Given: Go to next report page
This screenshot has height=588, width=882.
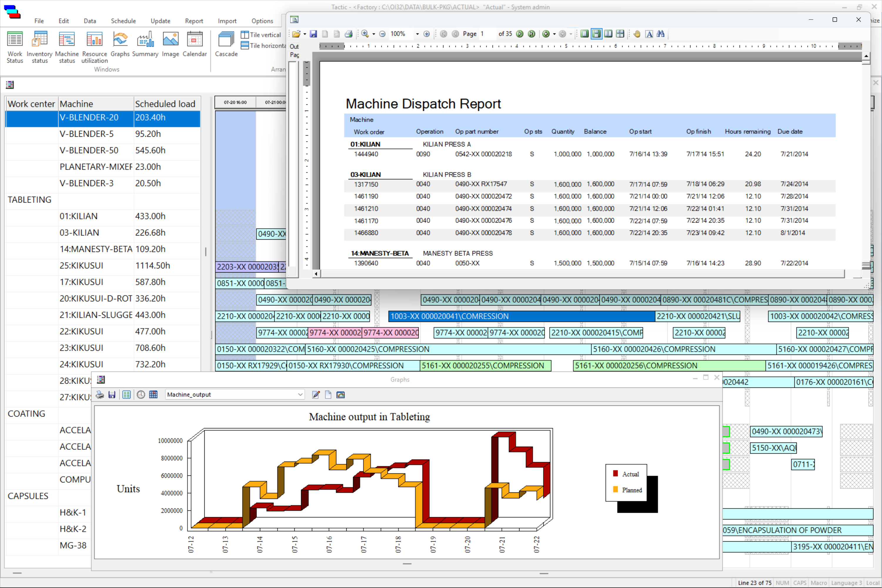Looking at the screenshot, I should (520, 34).
